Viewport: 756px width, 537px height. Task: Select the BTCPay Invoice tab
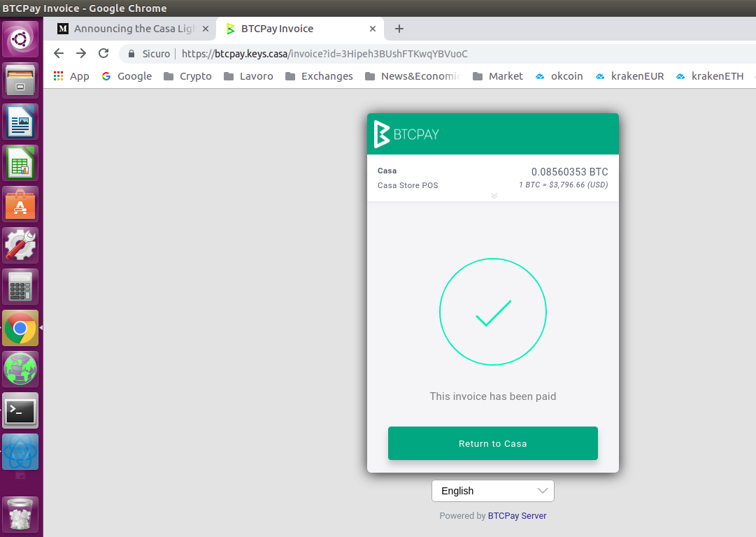[x=300, y=29]
